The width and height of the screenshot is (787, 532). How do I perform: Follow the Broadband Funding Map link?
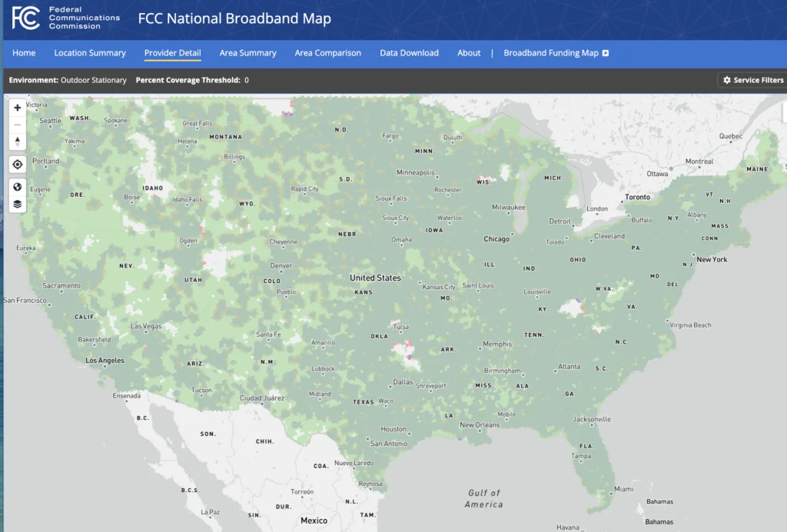tap(551, 53)
